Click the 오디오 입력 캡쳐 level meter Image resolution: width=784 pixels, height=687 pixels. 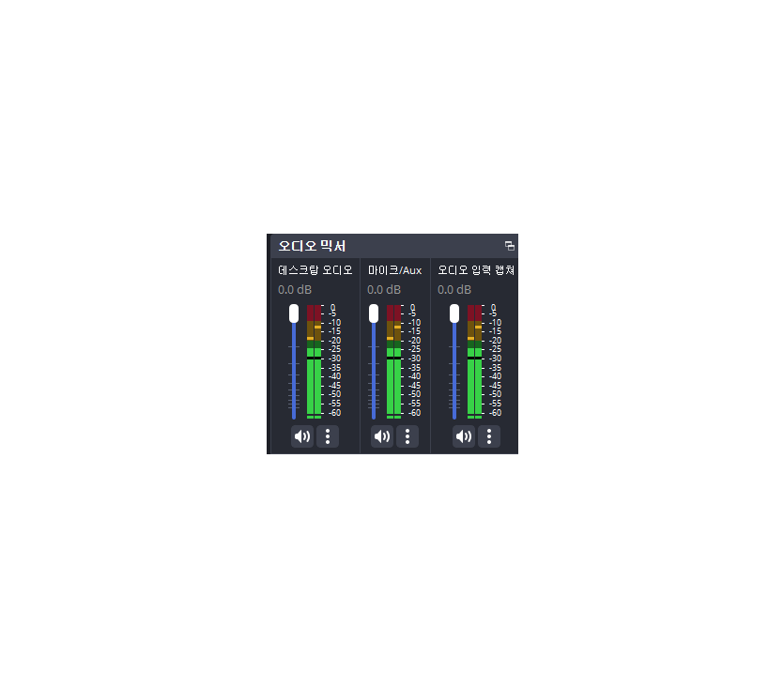click(474, 375)
